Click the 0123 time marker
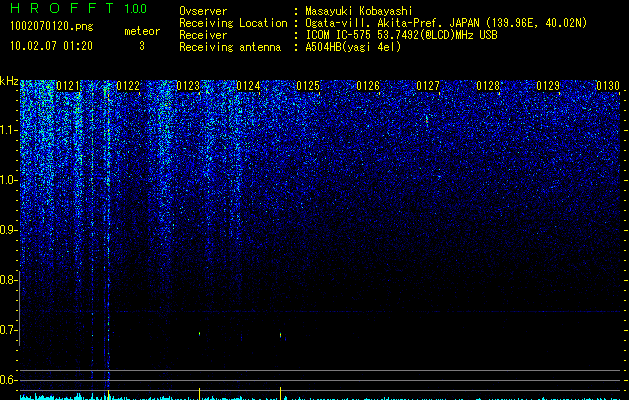 click(188, 86)
